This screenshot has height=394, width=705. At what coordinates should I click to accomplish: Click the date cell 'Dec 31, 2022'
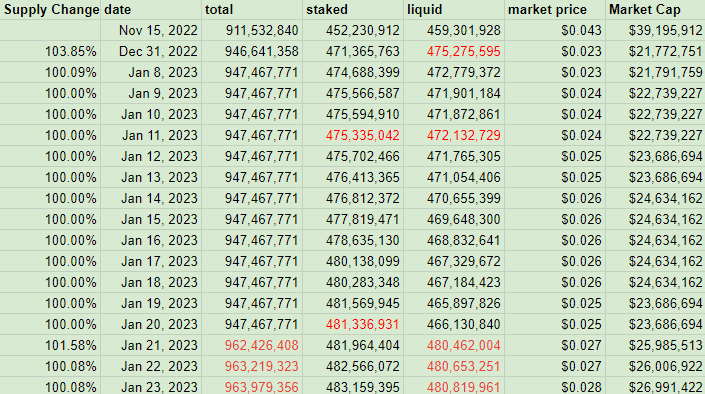pyautogui.click(x=151, y=51)
